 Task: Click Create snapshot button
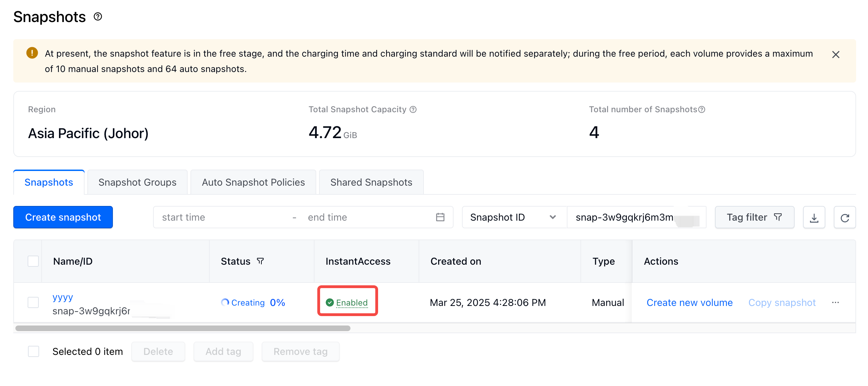tap(63, 217)
